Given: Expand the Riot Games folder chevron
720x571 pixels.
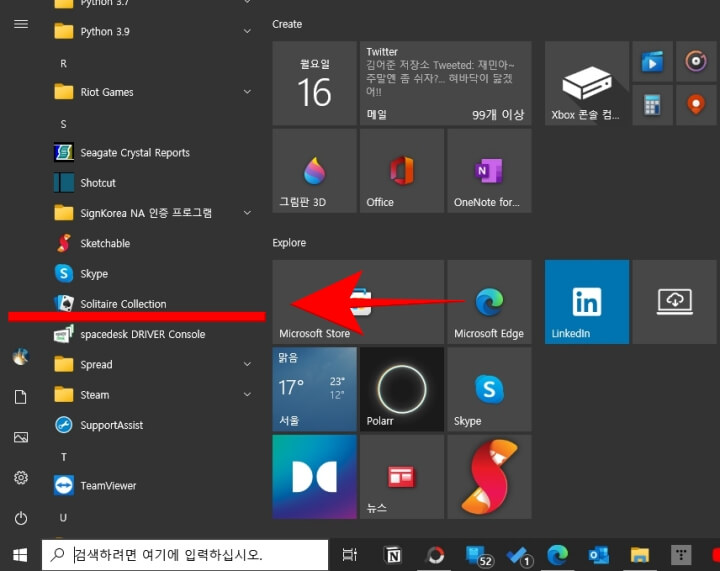Looking at the screenshot, I should (x=247, y=92).
